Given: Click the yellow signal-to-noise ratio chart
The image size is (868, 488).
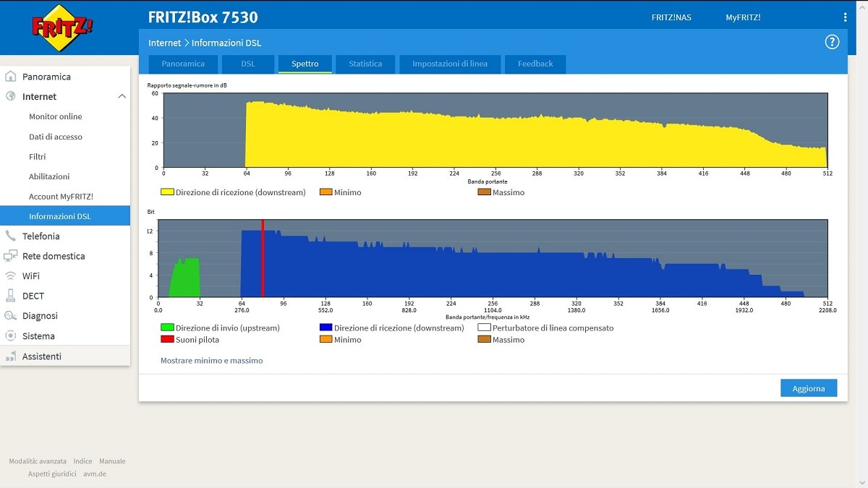Looking at the screenshot, I should coord(495,130).
